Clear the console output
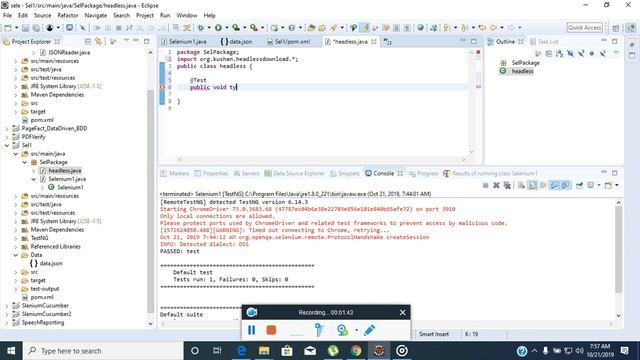 click(x=521, y=185)
